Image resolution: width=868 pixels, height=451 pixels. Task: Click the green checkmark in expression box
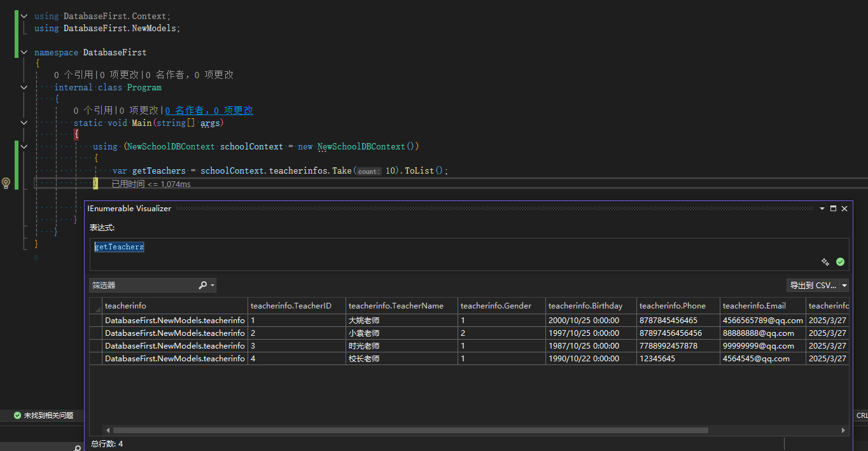pyautogui.click(x=840, y=261)
